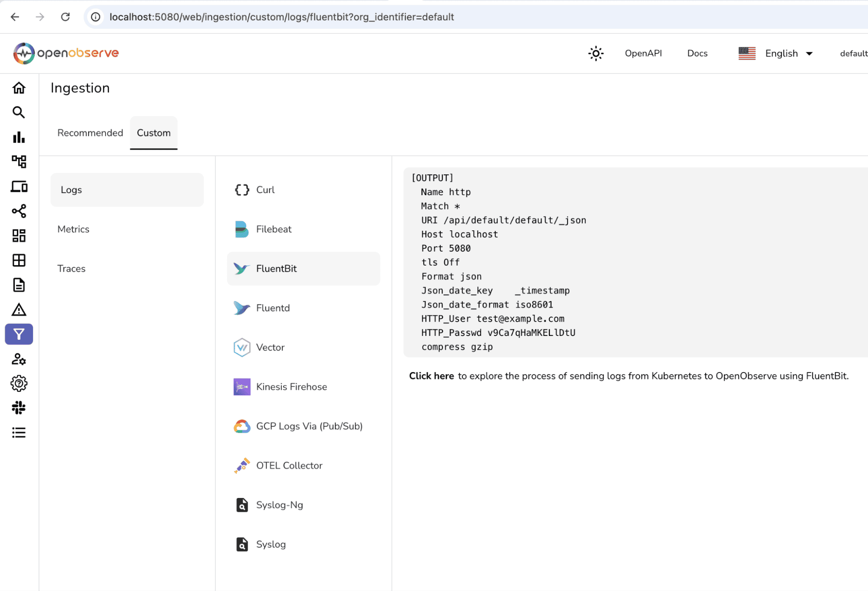Open the Docs link in the header
This screenshot has height=591, width=868.
pyautogui.click(x=697, y=53)
